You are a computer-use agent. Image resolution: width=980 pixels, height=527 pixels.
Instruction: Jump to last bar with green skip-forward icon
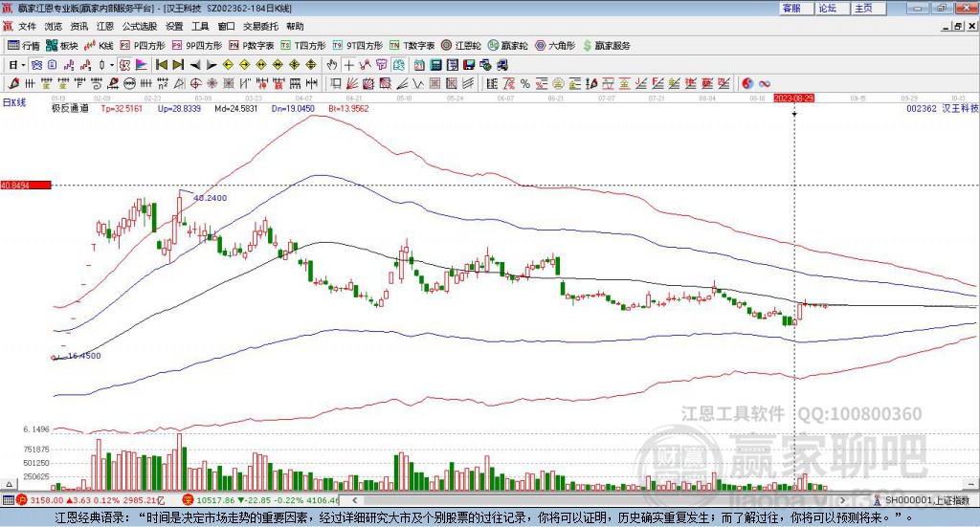point(178,65)
